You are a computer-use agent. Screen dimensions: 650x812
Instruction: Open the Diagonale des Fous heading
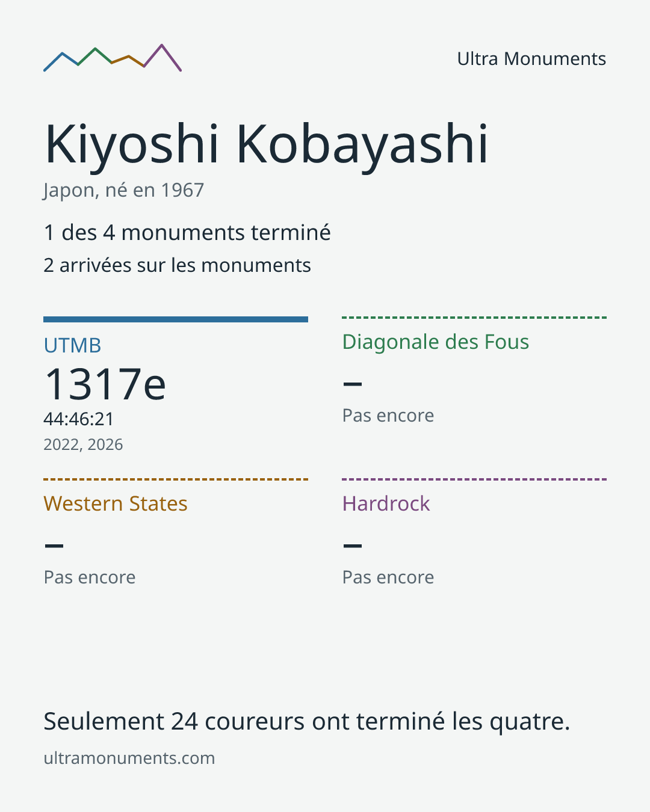436,342
